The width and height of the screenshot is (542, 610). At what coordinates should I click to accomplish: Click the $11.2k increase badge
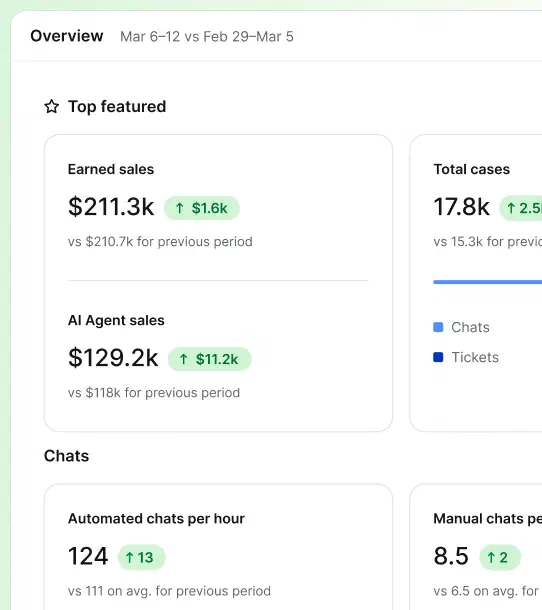pyautogui.click(x=209, y=359)
